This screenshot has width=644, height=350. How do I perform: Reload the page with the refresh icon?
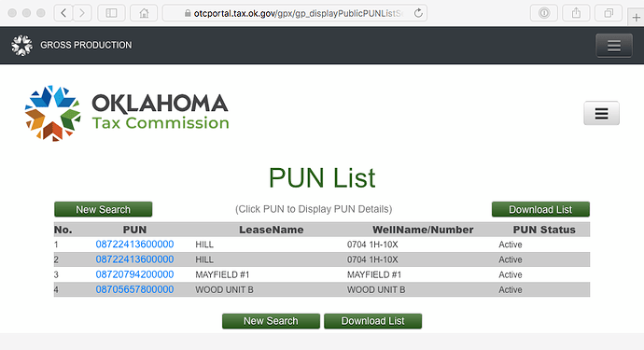(x=418, y=13)
